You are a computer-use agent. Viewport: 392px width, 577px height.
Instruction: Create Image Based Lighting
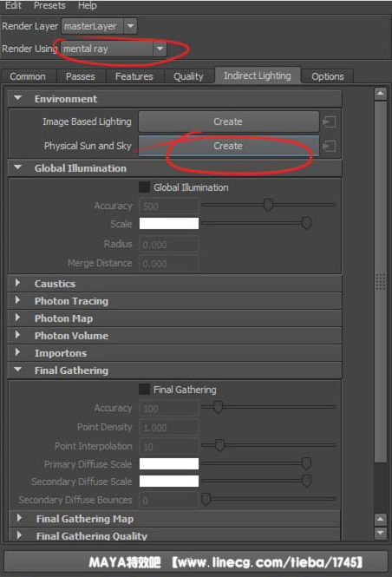tap(228, 121)
